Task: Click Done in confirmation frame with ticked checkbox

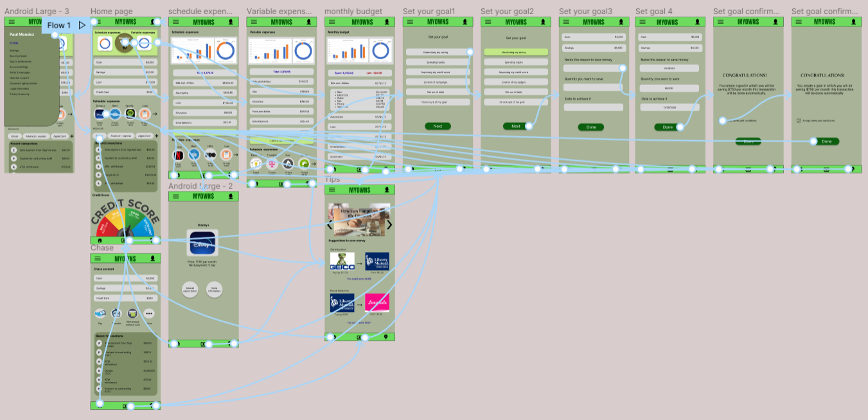Action: (x=826, y=142)
